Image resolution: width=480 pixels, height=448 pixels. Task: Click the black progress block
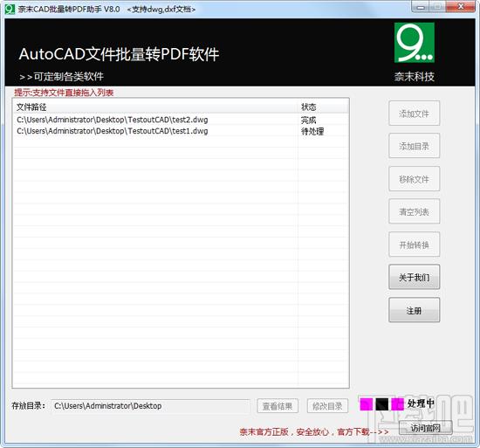(x=381, y=404)
